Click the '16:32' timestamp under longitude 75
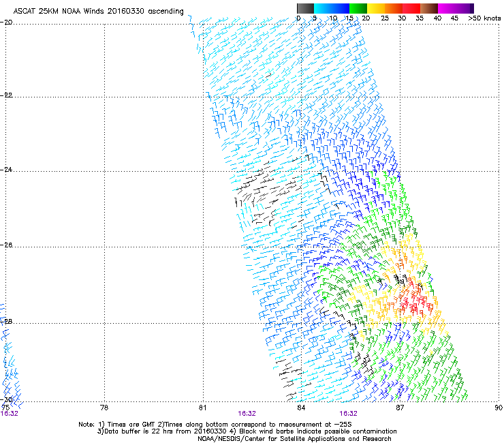The height and width of the screenshot is (443, 504). pyautogui.click(x=10, y=414)
